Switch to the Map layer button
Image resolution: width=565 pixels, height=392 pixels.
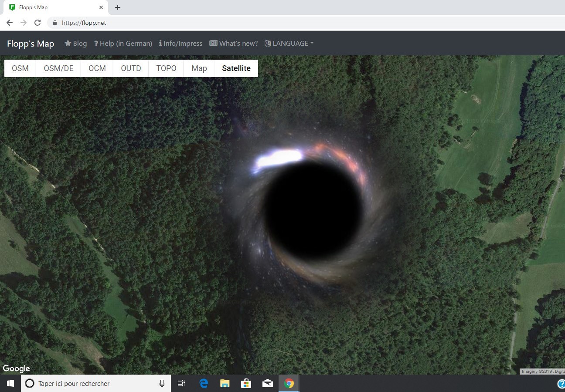click(x=199, y=68)
